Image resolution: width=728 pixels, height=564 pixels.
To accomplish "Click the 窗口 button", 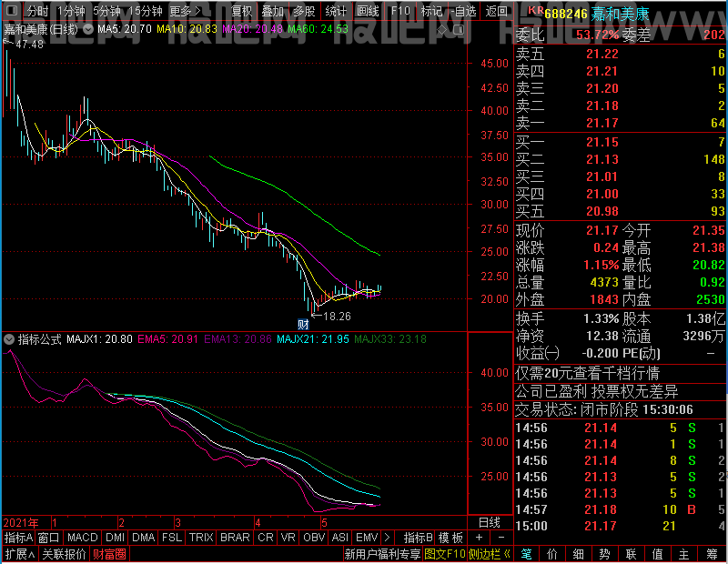I will coord(49,538).
